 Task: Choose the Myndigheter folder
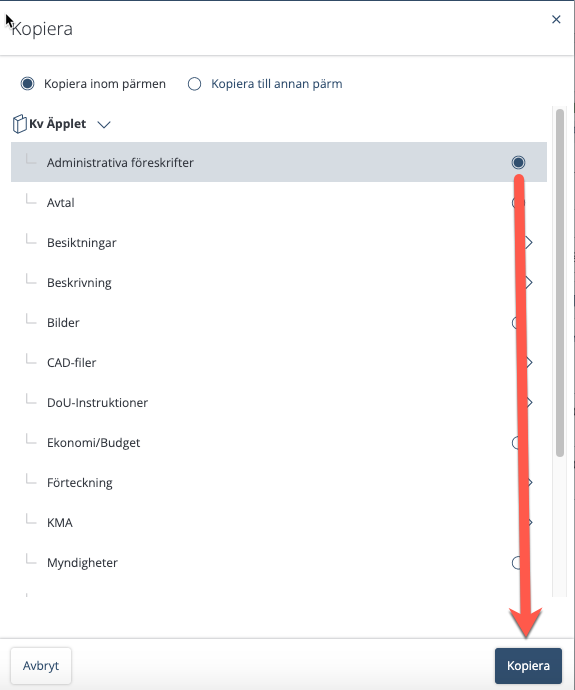click(279, 563)
